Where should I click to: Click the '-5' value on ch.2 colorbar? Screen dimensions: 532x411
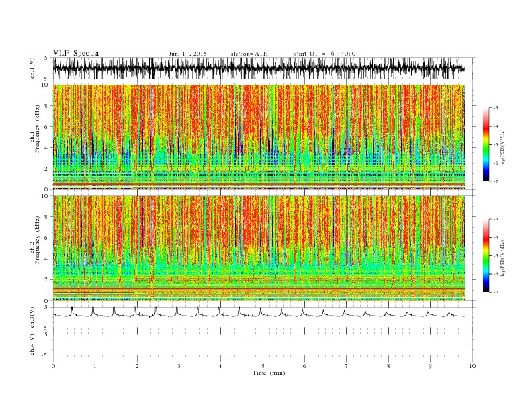coord(496,256)
